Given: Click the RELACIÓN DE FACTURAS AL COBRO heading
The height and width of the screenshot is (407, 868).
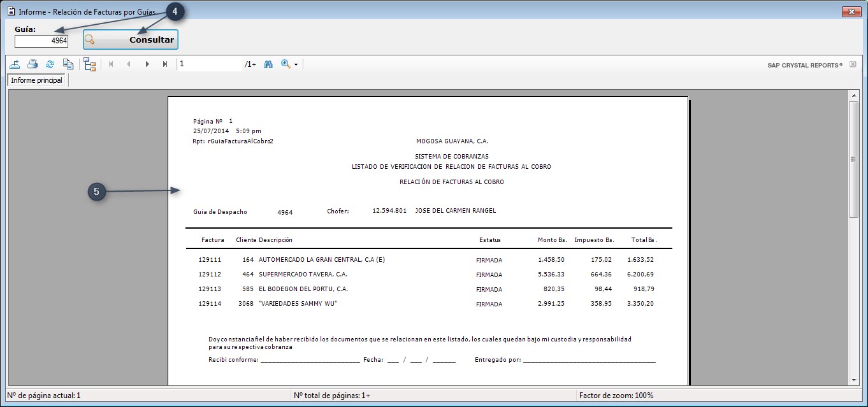Looking at the screenshot, I should [451, 182].
